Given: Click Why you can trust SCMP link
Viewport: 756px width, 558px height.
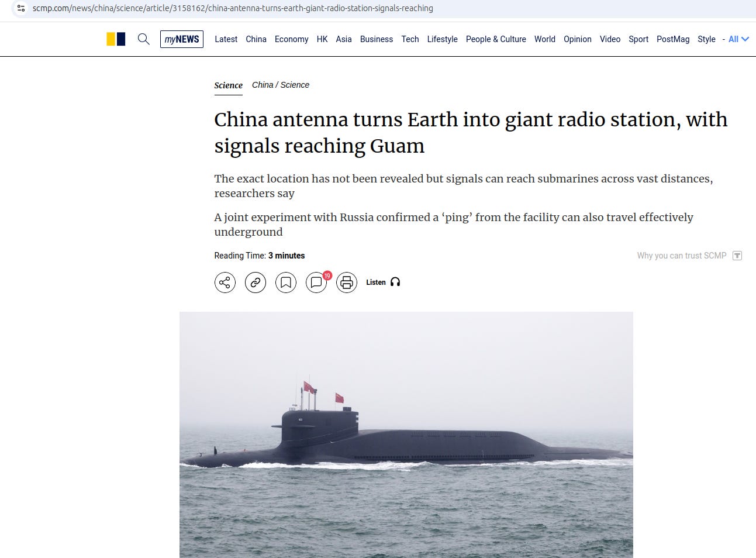Looking at the screenshot, I should point(682,256).
